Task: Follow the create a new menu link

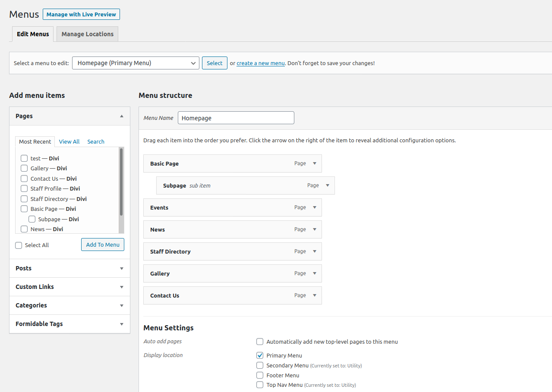Action: (x=260, y=63)
